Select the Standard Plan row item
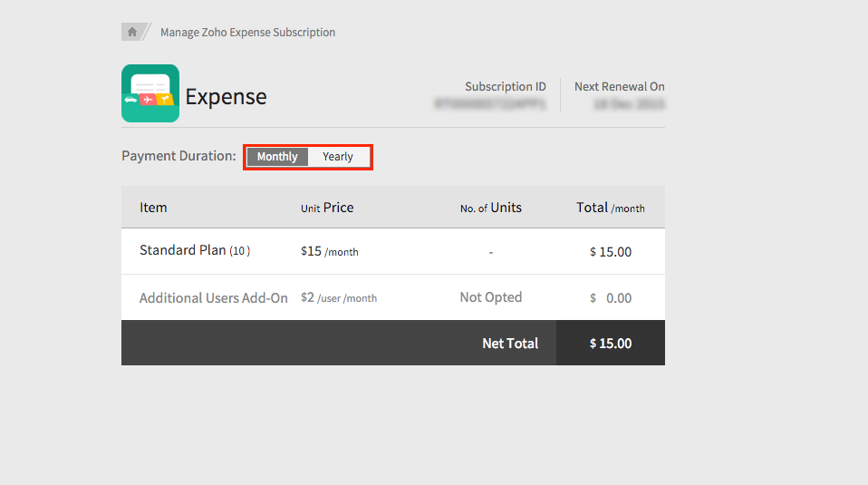 [194, 250]
